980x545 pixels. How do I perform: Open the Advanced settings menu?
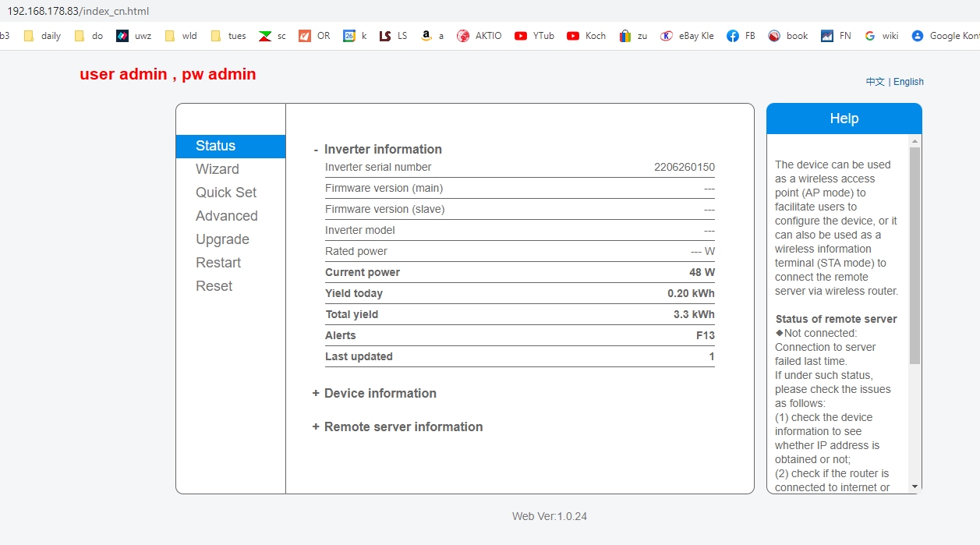click(x=227, y=216)
